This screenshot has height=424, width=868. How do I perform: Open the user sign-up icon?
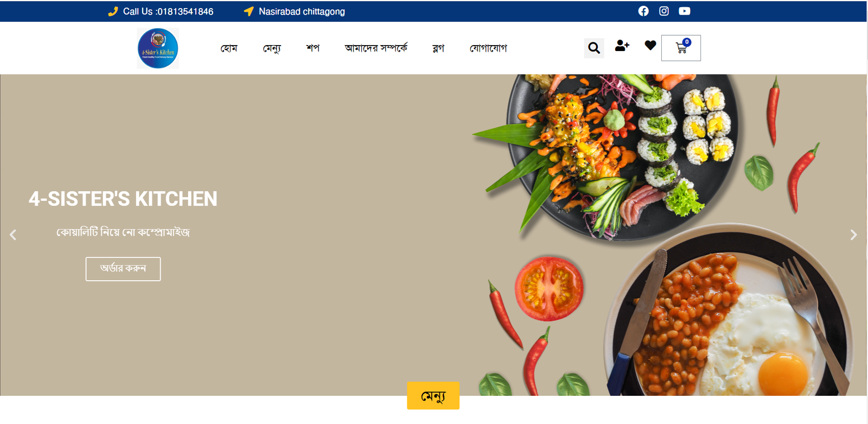coord(622,46)
